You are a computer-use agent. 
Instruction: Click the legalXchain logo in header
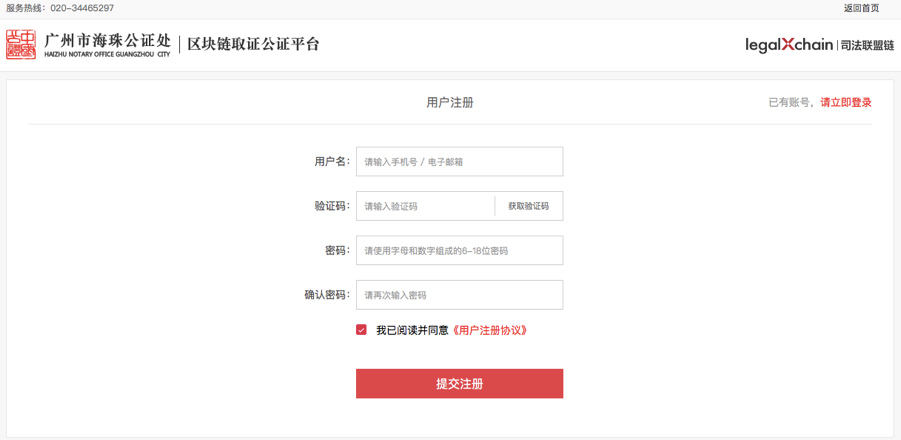coord(788,44)
